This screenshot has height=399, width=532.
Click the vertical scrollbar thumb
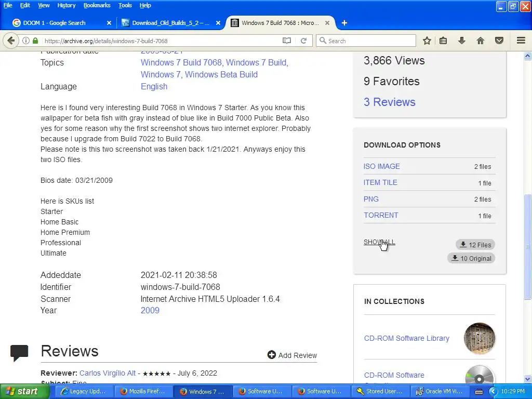pos(528,247)
